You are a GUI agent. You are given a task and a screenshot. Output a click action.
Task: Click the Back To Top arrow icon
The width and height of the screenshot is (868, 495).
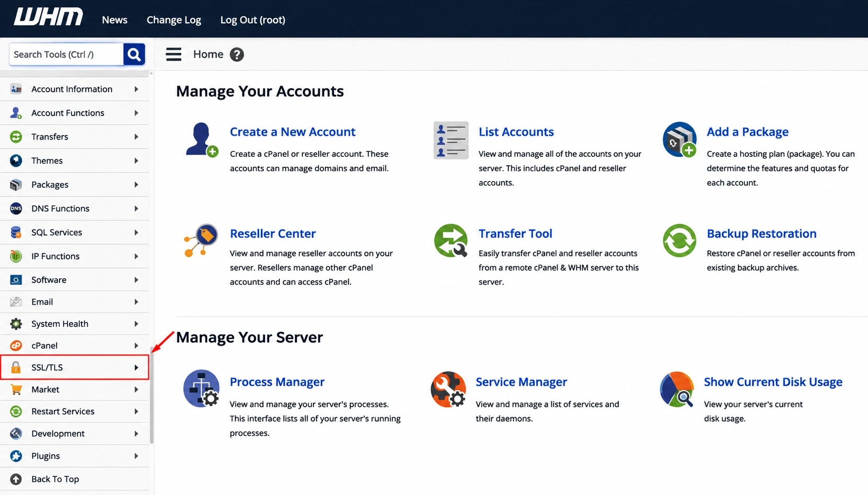[x=16, y=479]
